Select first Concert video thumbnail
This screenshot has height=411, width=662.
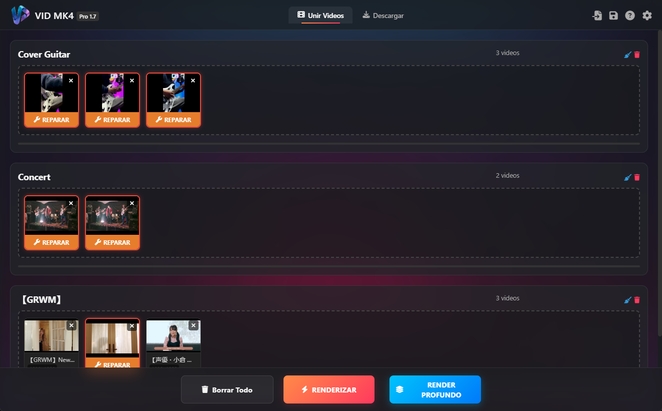pos(52,216)
